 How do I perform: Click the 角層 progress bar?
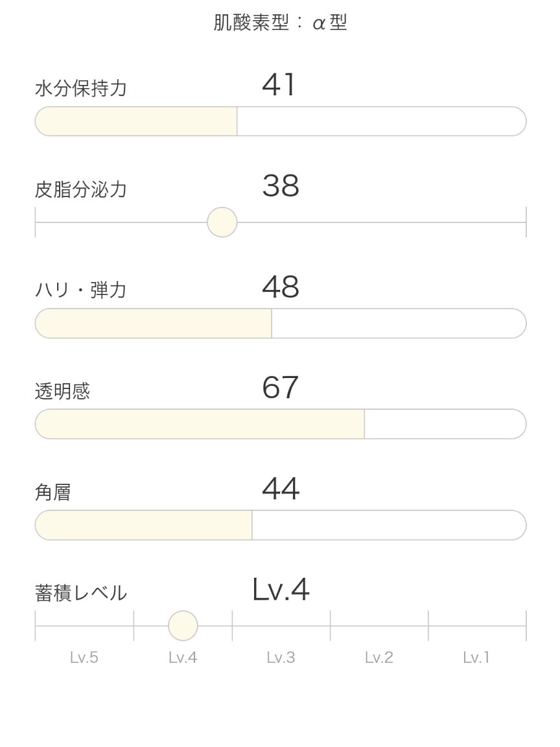279,525
